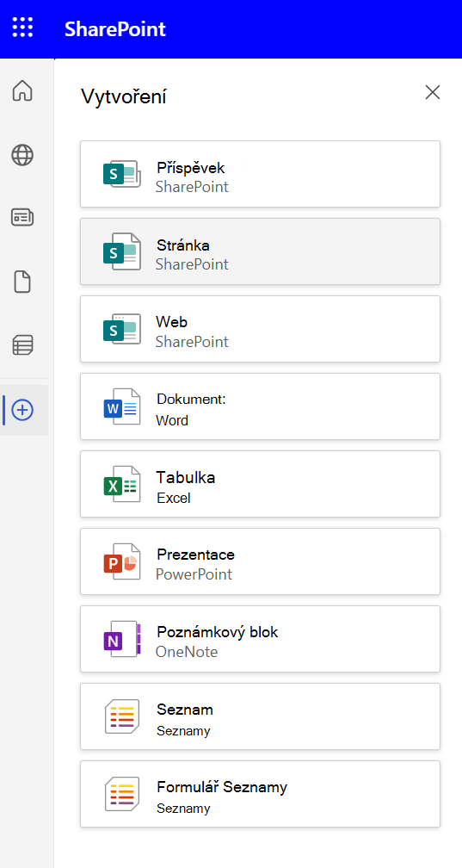This screenshot has height=868, width=462.
Task: Select the Create plus icon
Action: 22,410
